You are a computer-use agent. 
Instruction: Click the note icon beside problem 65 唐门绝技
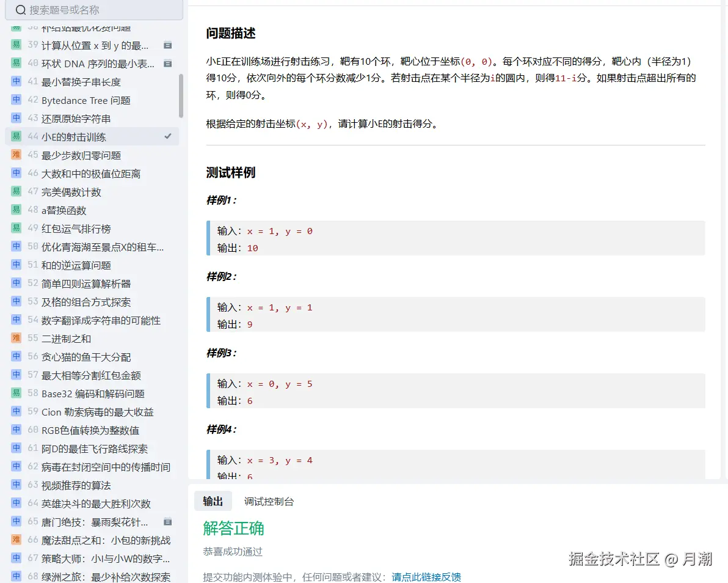pyautogui.click(x=169, y=522)
